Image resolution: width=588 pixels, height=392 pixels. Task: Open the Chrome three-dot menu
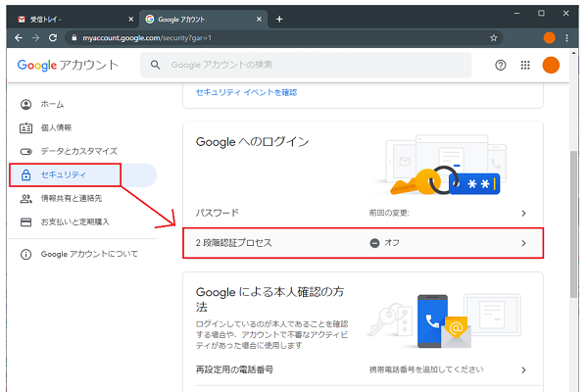coord(570,37)
